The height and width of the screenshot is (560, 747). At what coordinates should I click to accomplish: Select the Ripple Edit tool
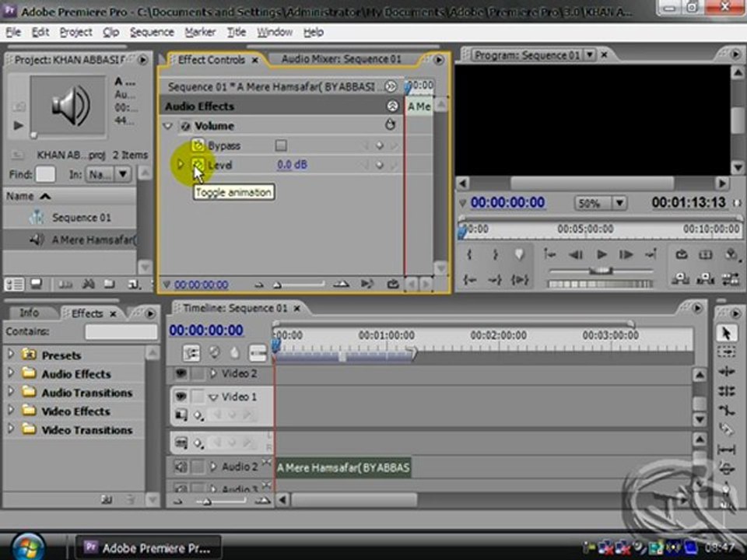point(726,372)
